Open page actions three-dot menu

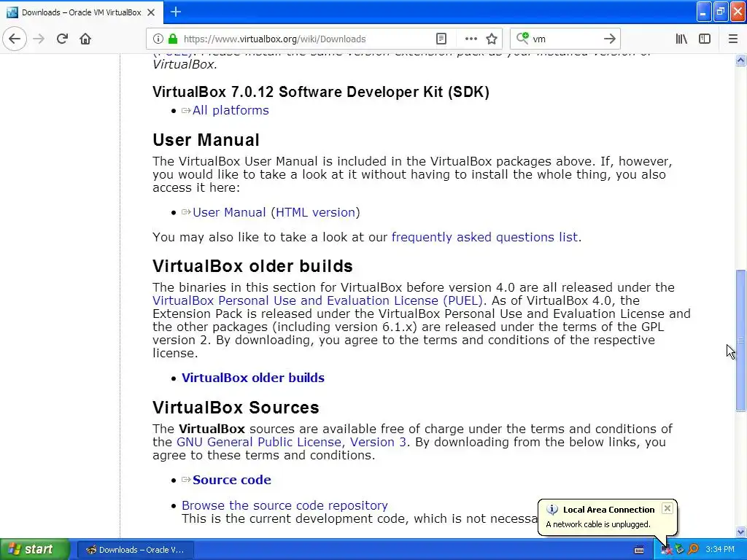pyautogui.click(x=471, y=39)
